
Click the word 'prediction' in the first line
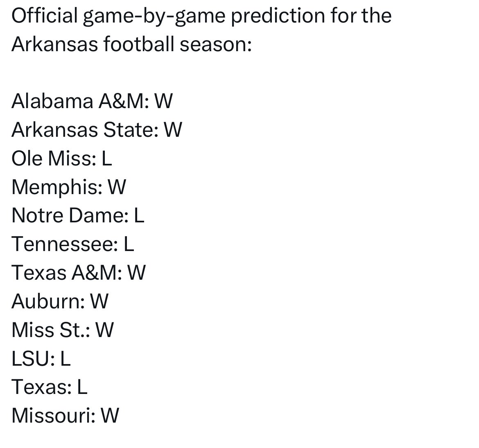click(278, 16)
